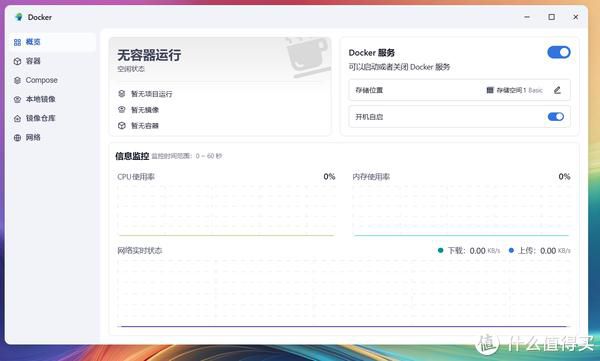The height and width of the screenshot is (361, 600).
Task: Click the memory usage 0% value
Action: point(564,176)
